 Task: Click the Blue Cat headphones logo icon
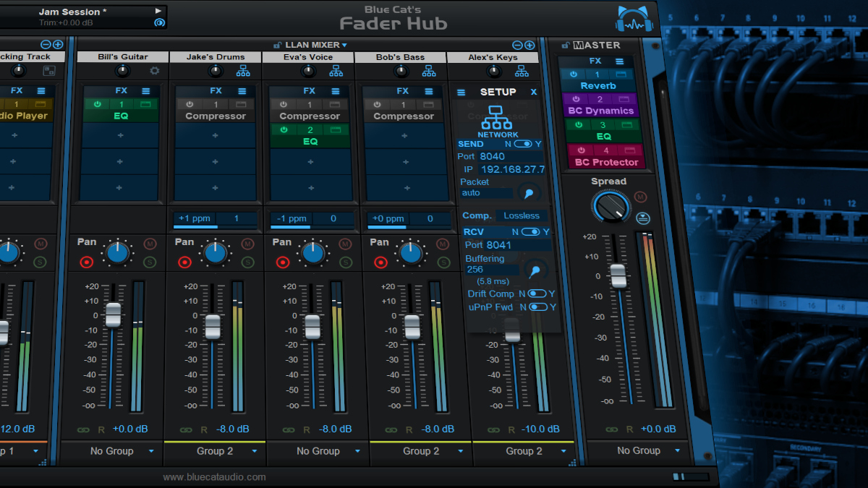click(634, 20)
